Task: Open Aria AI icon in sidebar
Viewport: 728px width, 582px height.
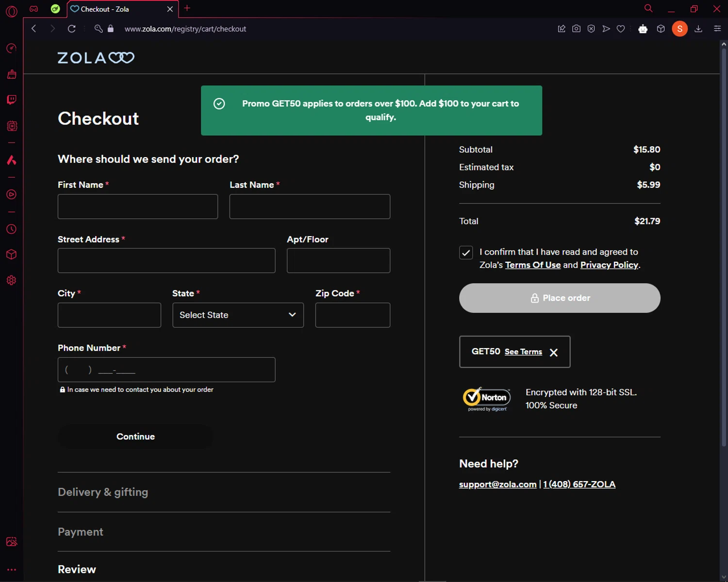Action: pyautogui.click(x=11, y=160)
